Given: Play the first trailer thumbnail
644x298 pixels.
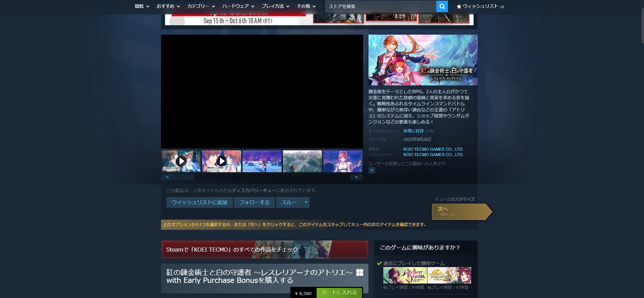Looking at the screenshot, I should click(x=181, y=161).
